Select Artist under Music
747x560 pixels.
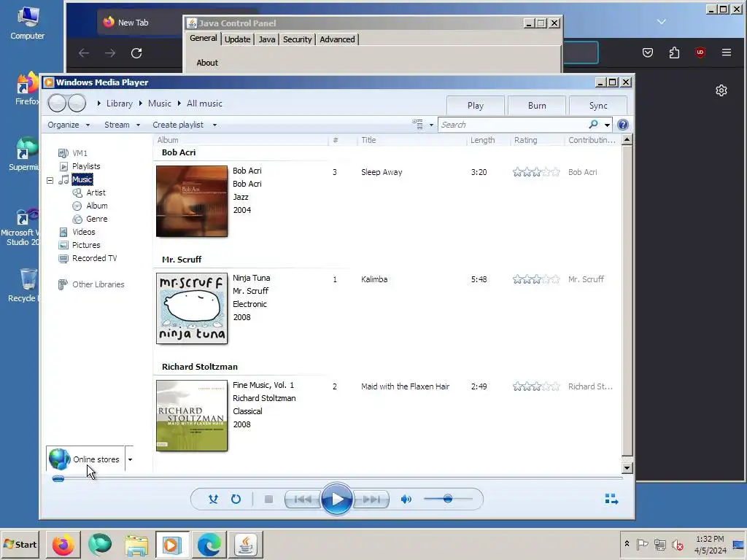click(x=96, y=192)
